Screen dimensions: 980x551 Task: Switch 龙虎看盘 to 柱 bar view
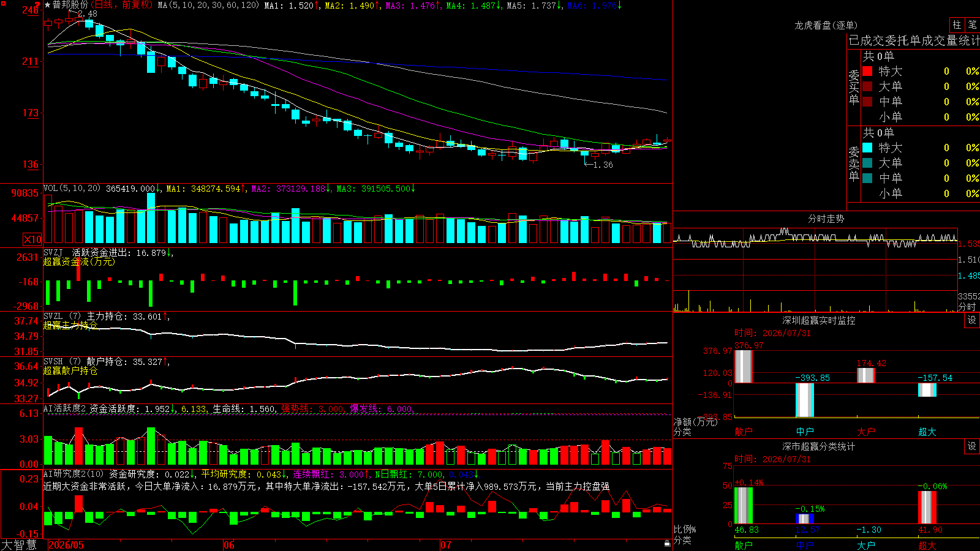tap(957, 24)
